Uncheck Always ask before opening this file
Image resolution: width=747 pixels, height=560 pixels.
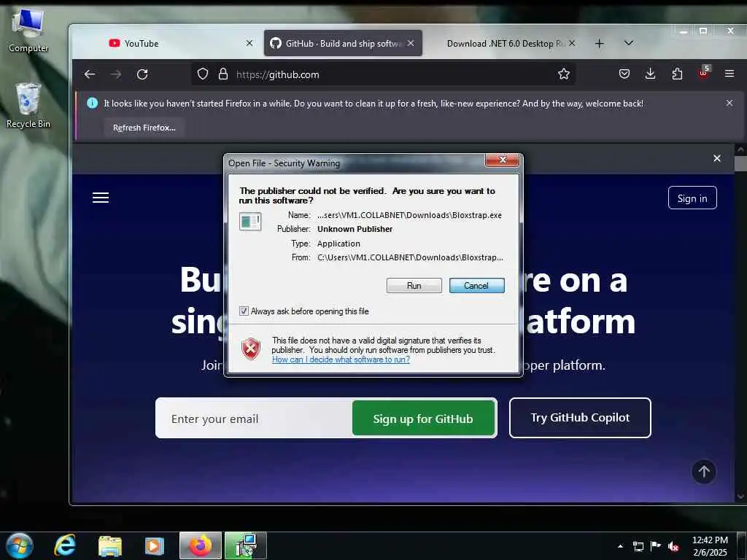coord(244,311)
